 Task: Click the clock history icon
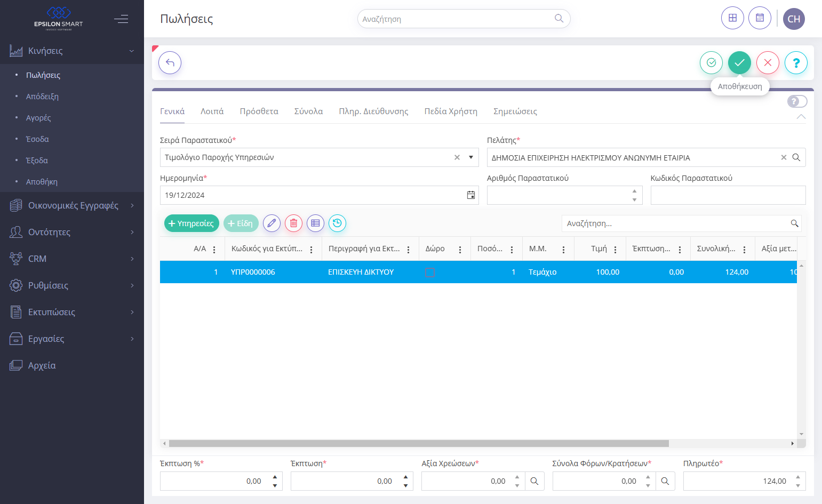(337, 223)
